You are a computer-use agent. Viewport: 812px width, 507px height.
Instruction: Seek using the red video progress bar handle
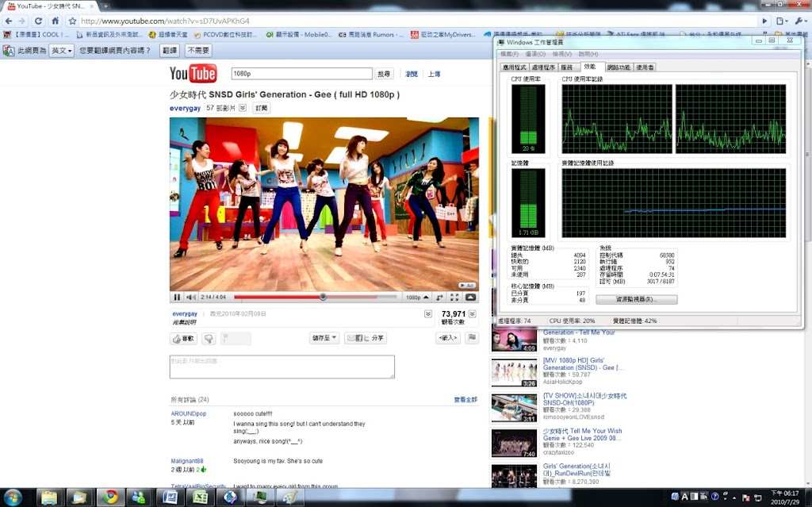click(323, 297)
